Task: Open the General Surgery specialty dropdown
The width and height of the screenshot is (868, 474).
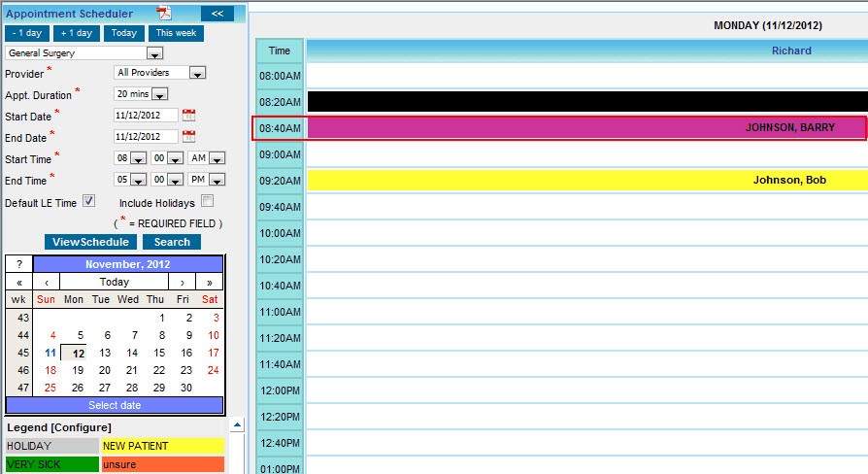Action: pyautogui.click(x=154, y=53)
